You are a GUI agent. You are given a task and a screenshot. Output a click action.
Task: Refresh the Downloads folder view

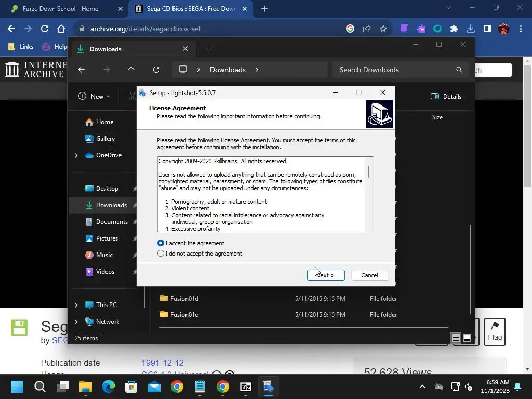(156, 70)
